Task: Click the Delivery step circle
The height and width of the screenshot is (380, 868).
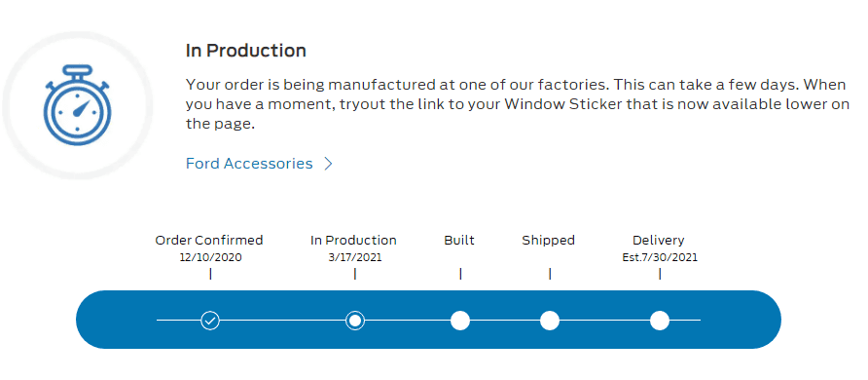Action: pos(660,321)
